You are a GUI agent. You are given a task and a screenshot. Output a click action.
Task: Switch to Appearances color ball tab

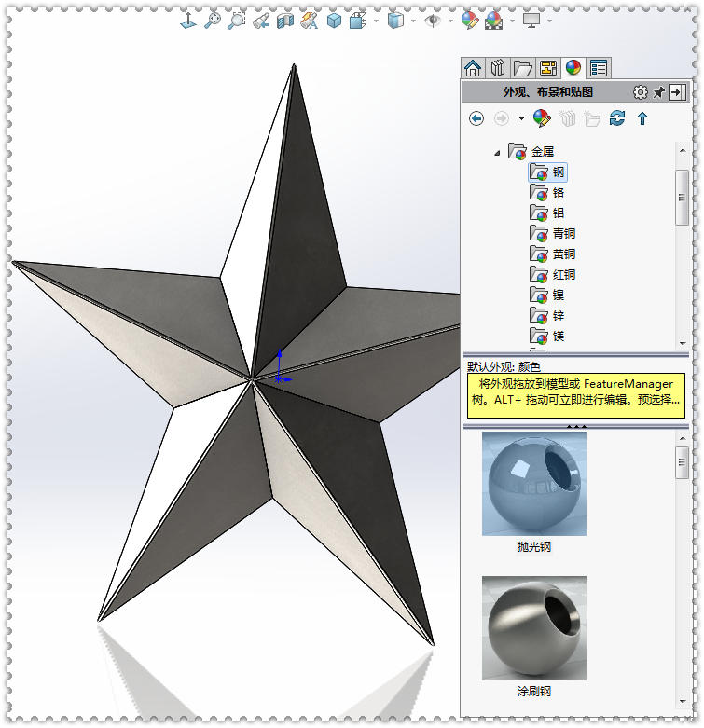point(573,68)
